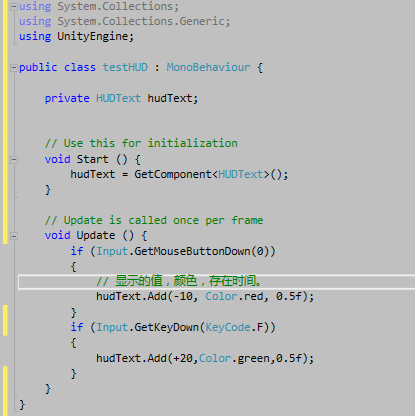Place cursor on class name 'testHUD'

tap(125, 67)
